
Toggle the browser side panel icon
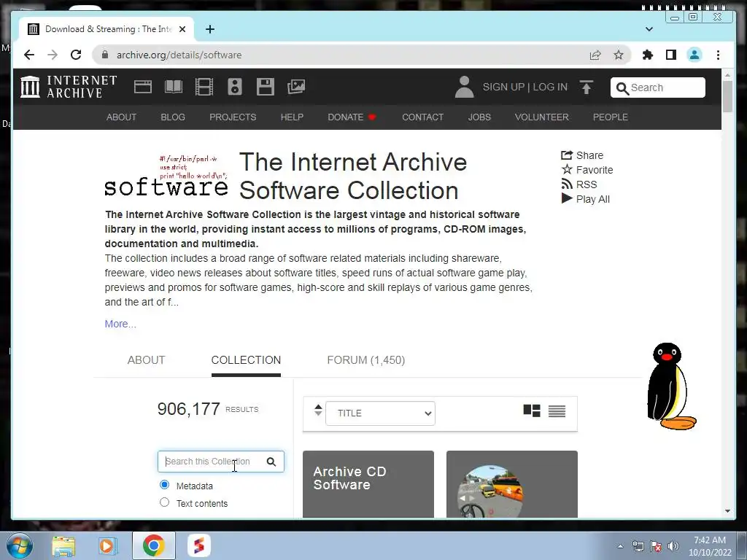(x=671, y=55)
